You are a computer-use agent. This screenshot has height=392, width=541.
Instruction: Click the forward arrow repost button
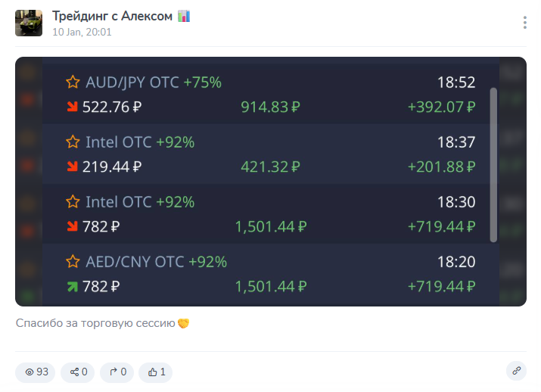[117, 372]
